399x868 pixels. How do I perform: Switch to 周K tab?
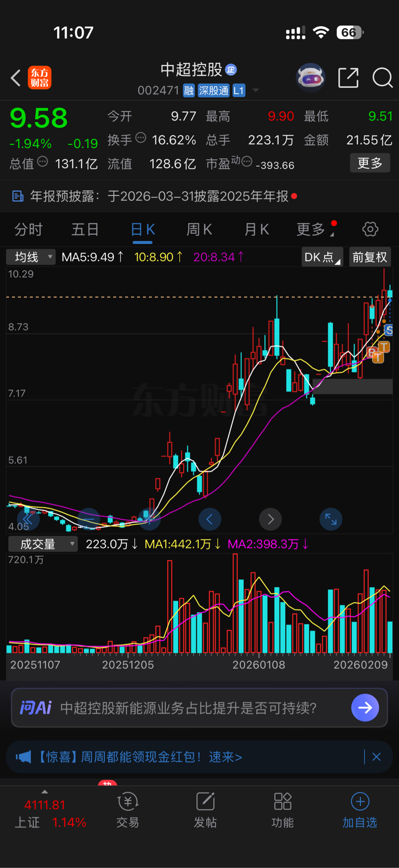pos(199,229)
